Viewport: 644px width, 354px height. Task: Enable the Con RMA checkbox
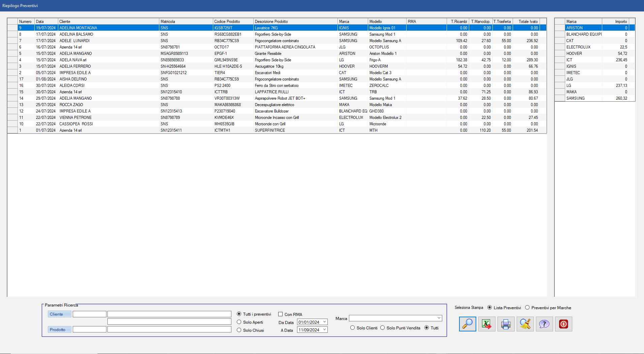[280, 314]
